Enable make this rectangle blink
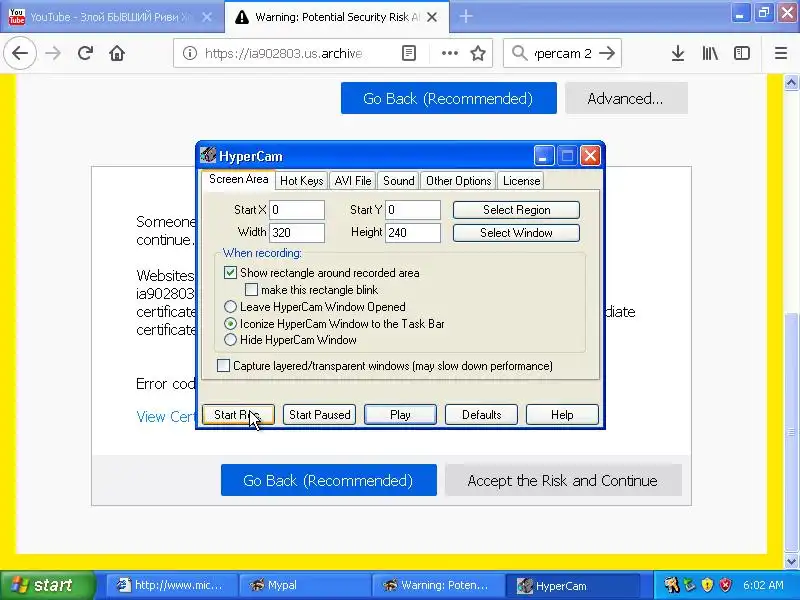The image size is (800, 600). point(251,290)
